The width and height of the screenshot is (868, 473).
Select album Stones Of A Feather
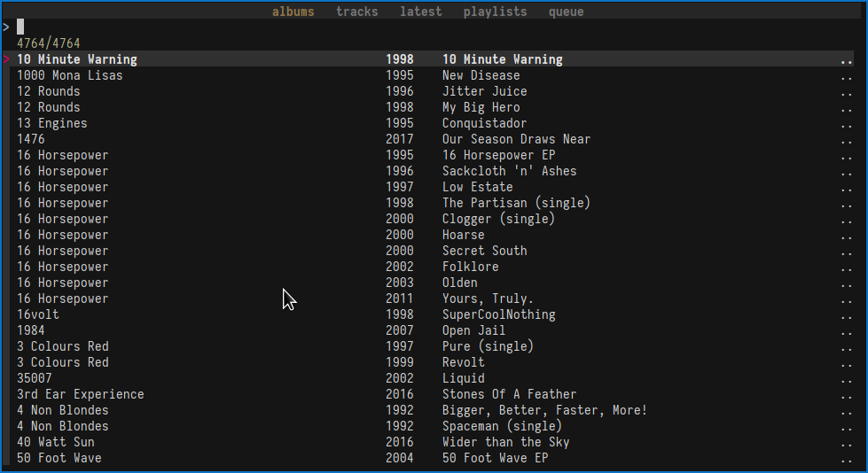click(509, 394)
